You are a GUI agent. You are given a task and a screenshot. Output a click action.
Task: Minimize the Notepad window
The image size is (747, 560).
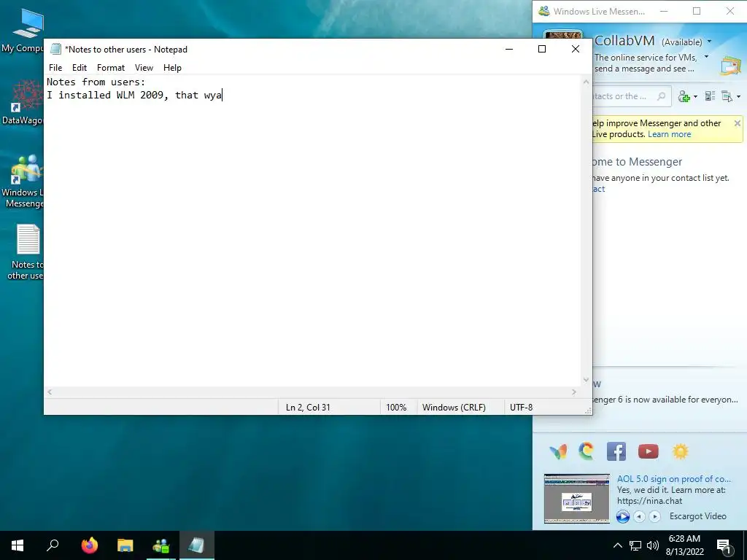pyautogui.click(x=508, y=49)
